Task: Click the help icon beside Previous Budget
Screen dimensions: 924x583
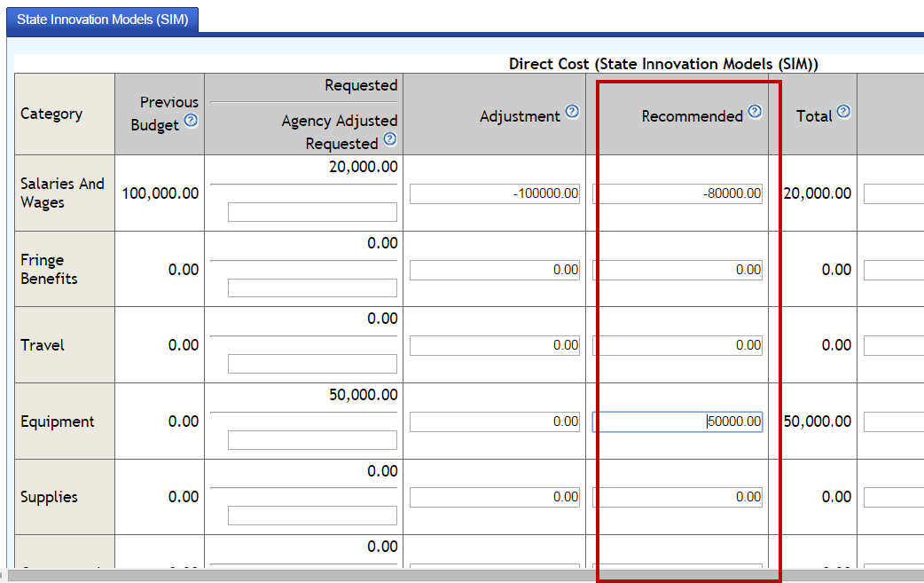Action: tap(191, 121)
